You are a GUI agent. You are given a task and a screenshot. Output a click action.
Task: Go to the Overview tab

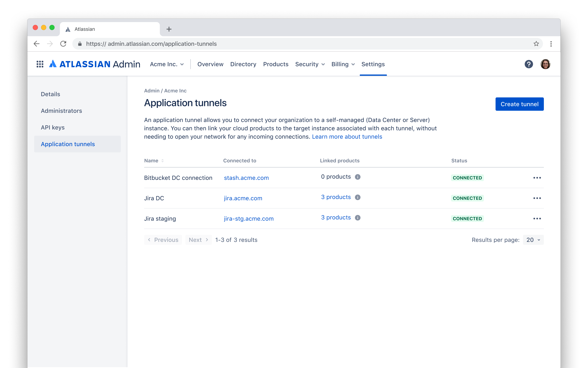210,64
